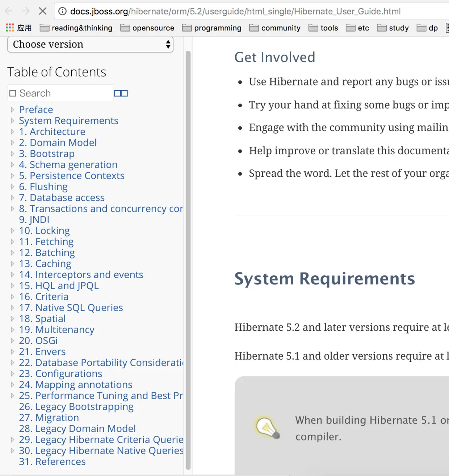Click the browser back arrow
Screen dimensions: 449x476
pyautogui.click(x=9, y=11)
